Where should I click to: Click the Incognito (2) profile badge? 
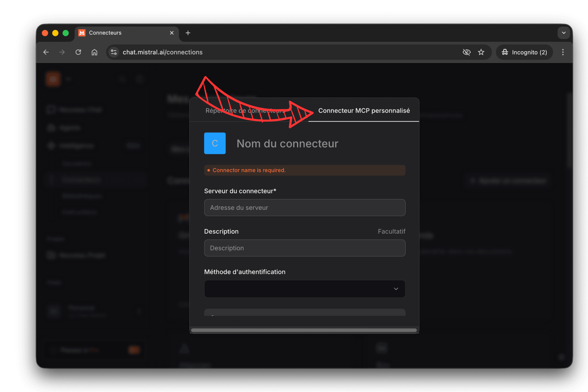524,52
